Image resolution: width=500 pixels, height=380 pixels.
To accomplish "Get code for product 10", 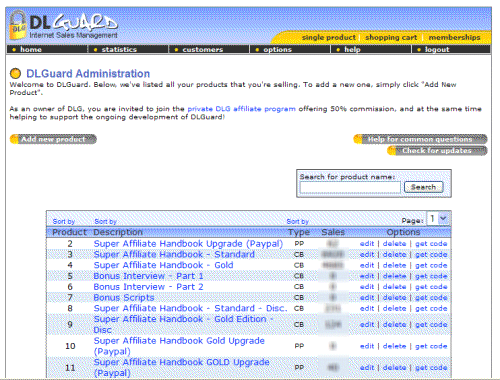I will coord(431,346).
